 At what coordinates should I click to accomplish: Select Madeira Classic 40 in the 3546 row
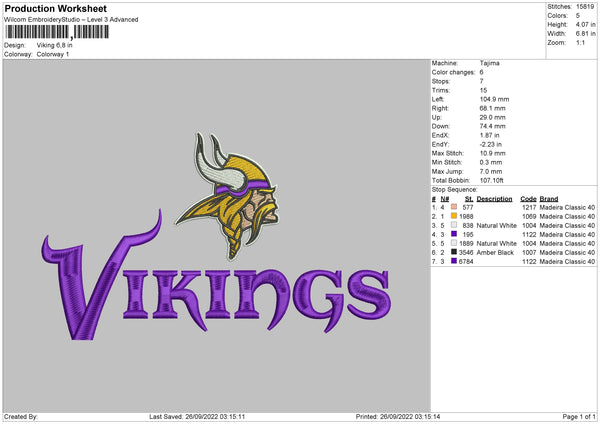567,253
